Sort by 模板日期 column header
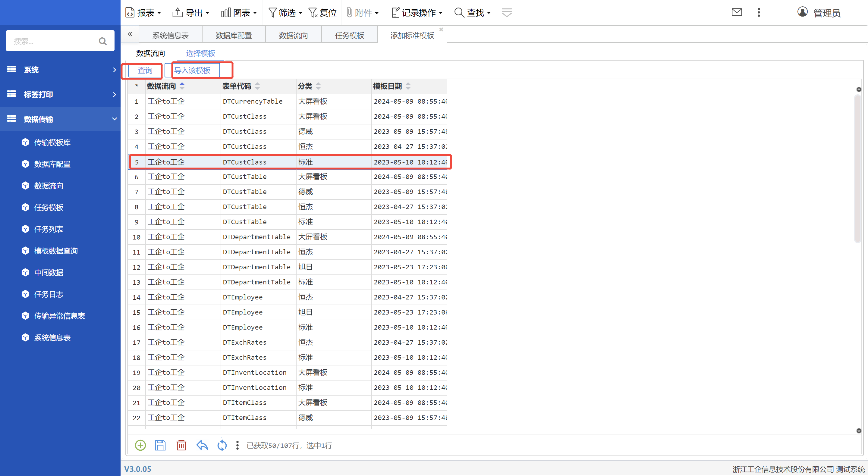 pos(409,86)
